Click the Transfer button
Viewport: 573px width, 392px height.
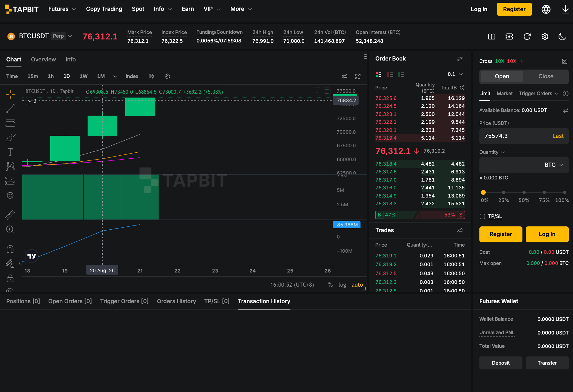[547, 363]
